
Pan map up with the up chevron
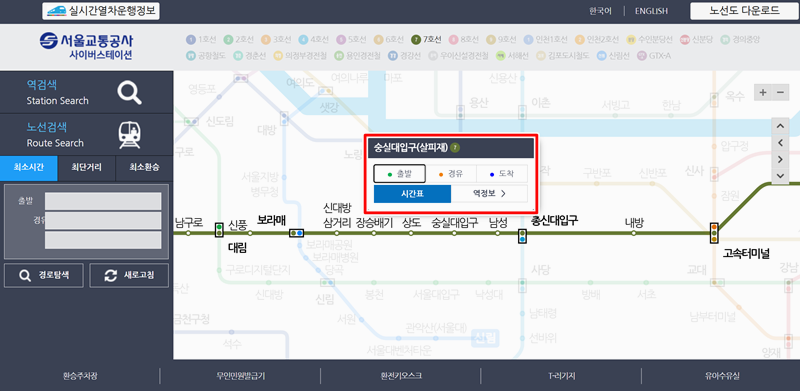pos(780,126)
